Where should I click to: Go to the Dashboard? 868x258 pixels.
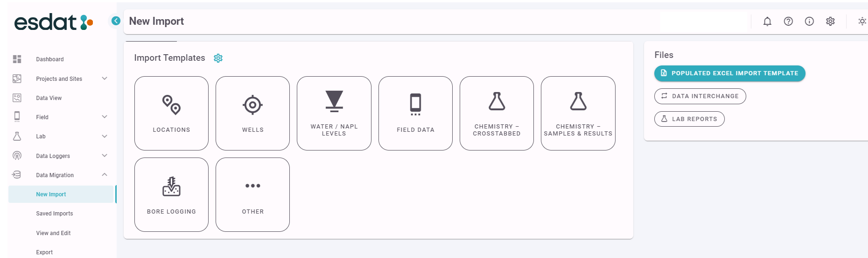(x=50, y=59)
